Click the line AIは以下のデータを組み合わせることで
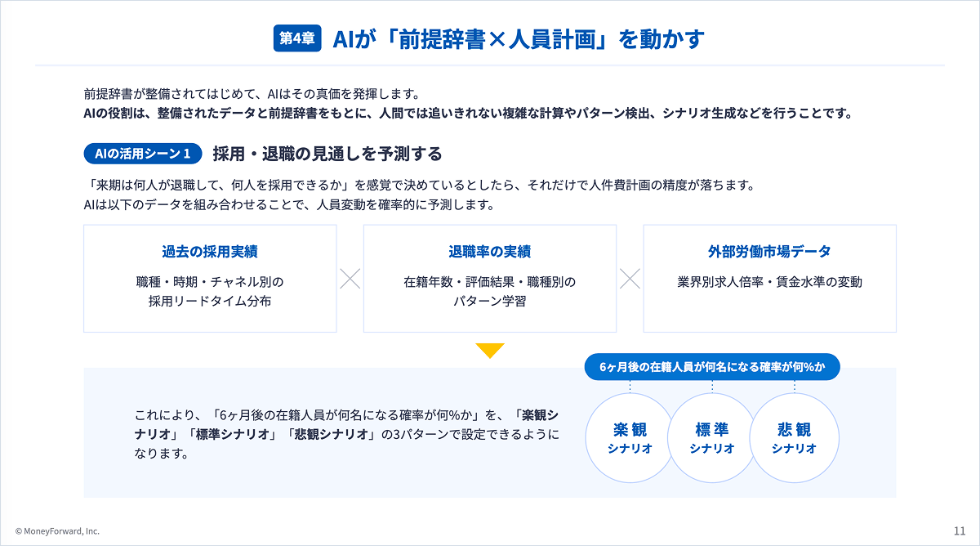The height and width of the screenshot is (546, 980). pos(290,204)
